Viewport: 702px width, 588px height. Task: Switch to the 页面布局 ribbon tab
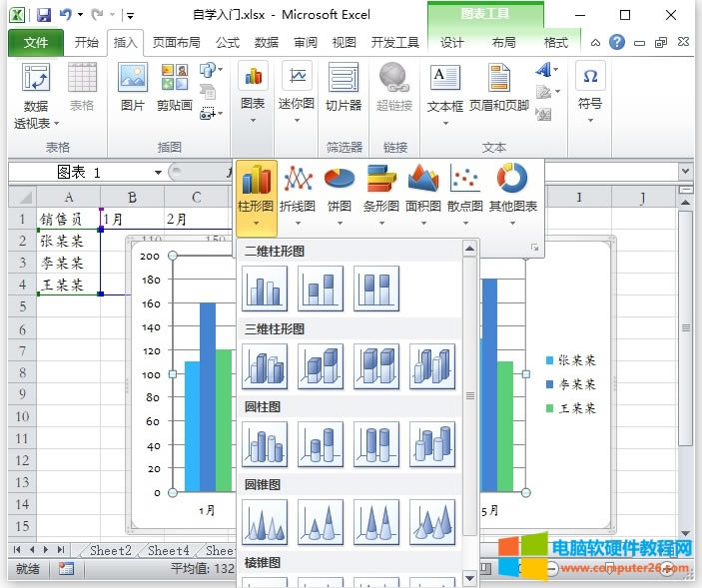(176, 43)
